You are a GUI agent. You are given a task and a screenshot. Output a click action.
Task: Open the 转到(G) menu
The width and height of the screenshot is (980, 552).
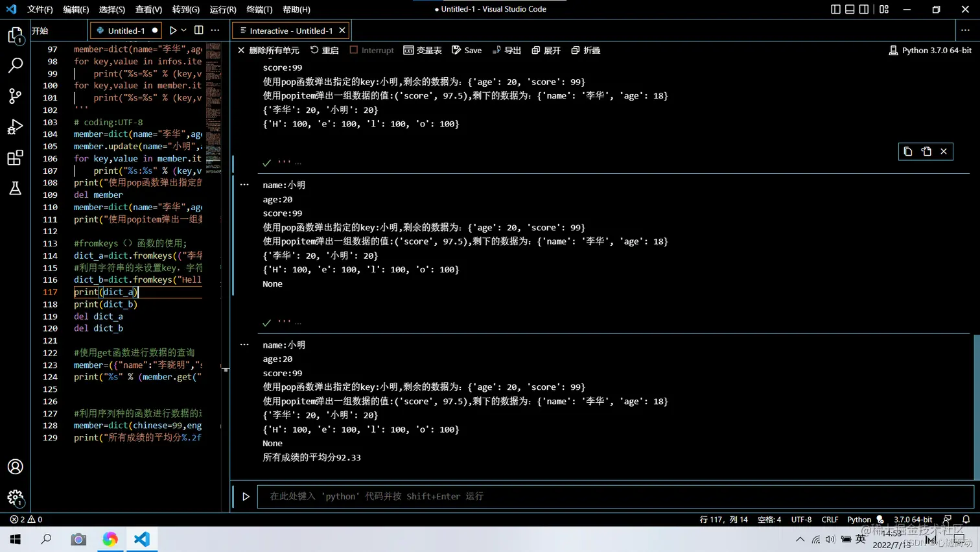pos(186,9)
